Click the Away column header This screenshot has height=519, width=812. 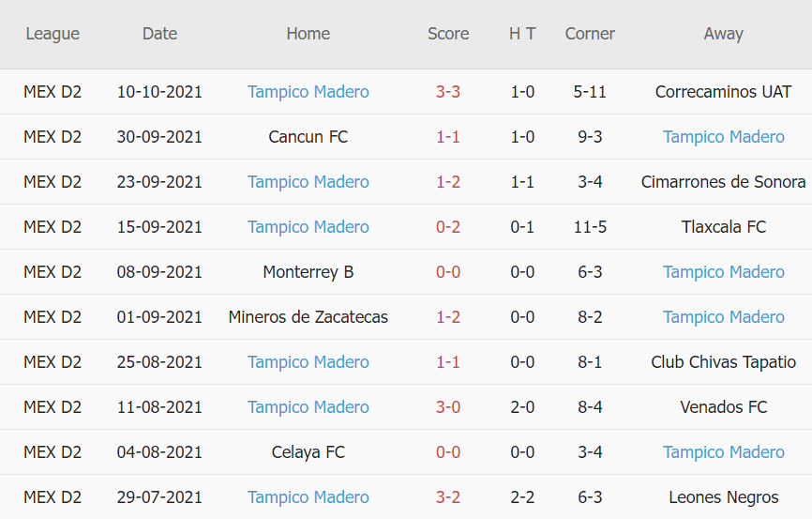[723, 34]
